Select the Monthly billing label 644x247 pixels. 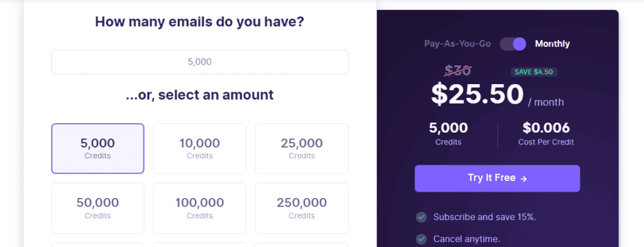(552, 44)
